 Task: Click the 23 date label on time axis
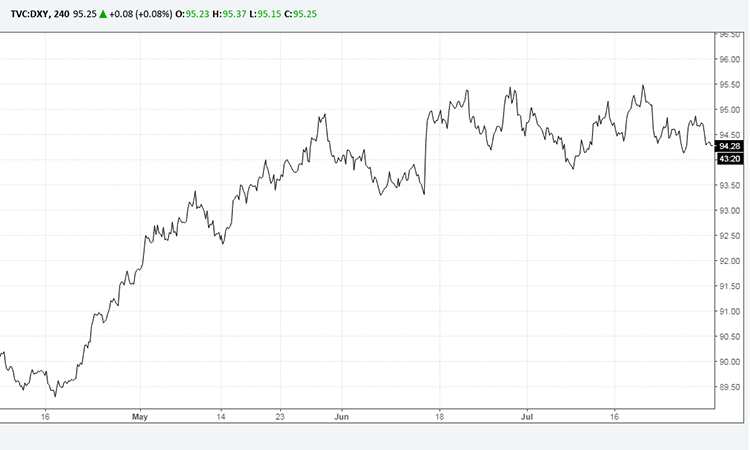coord(283,416)
